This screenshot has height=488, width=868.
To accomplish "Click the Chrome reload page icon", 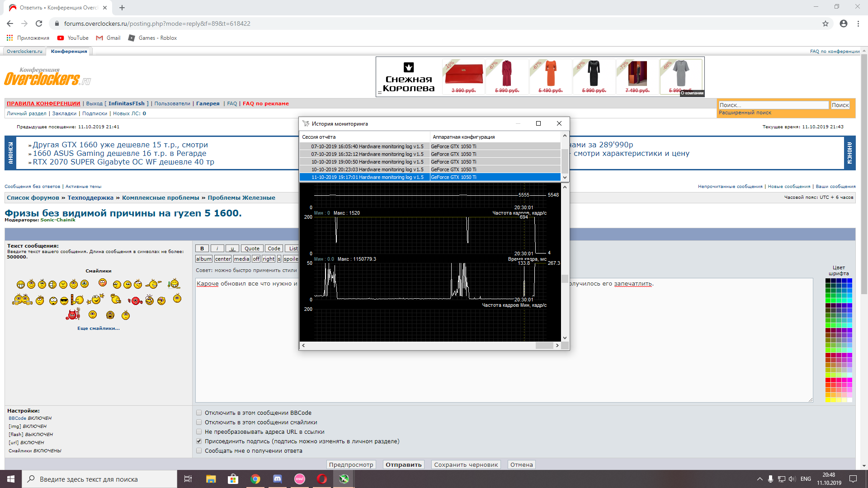I will [x=39, y=23].
